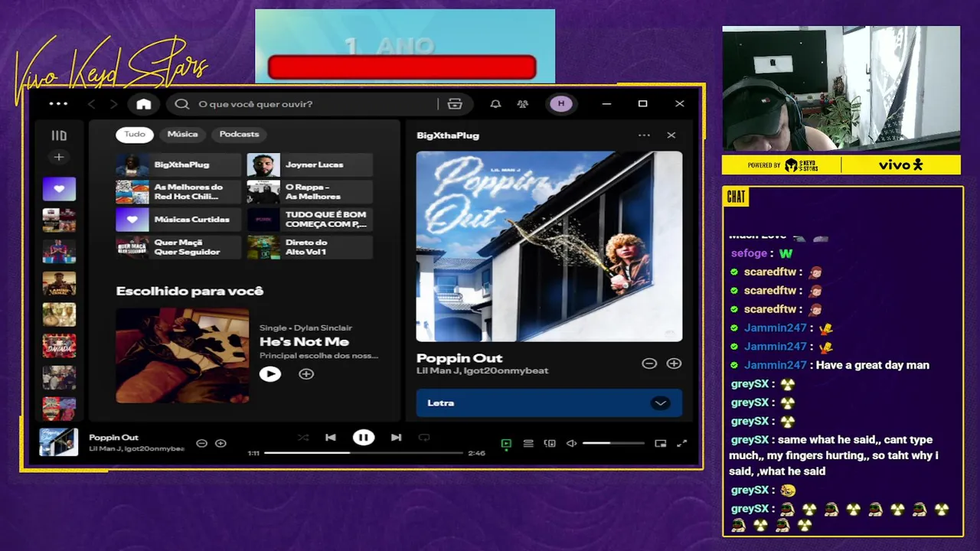Open more options in BigXthaPlug panel

click(644, 135)
